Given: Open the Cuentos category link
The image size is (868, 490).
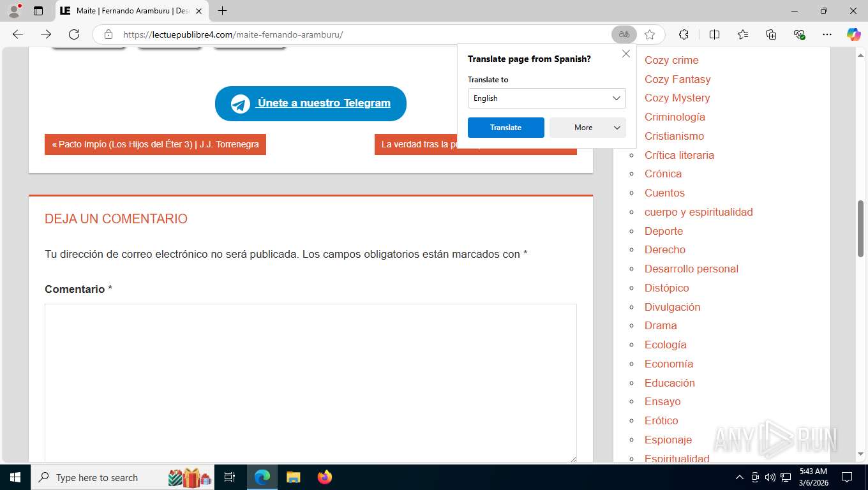Looking at the screenshot, I should (x=664, y=193).
